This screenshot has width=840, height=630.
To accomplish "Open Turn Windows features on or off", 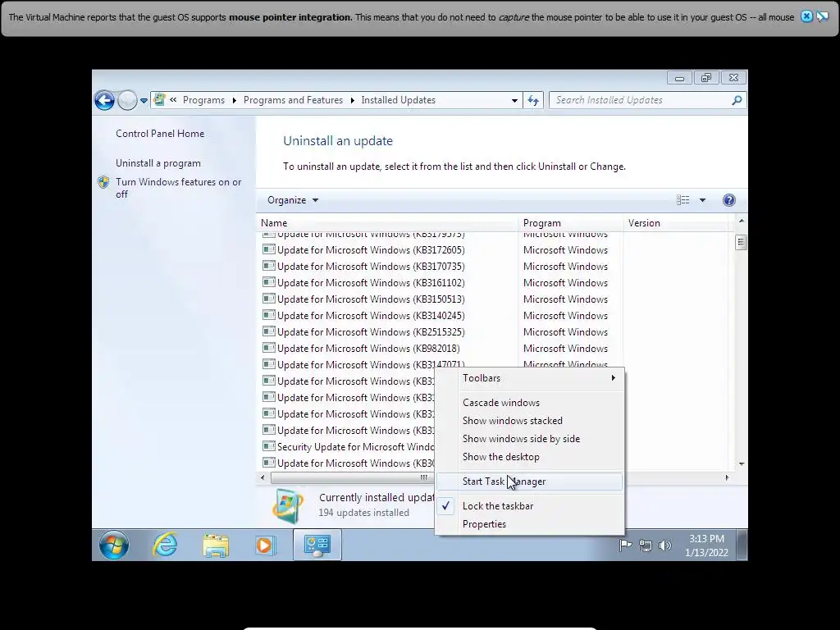I will click(178, 188).
